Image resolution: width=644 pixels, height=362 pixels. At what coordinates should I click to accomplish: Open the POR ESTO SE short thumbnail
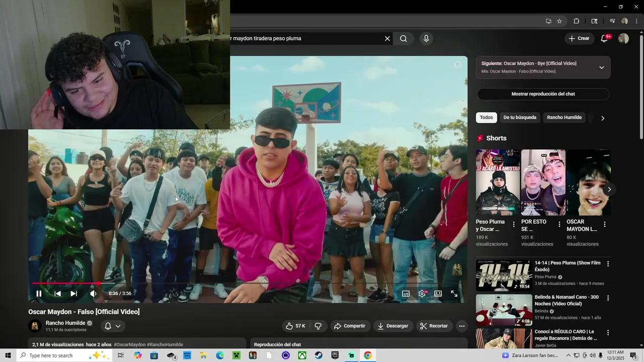pos(543,183)
